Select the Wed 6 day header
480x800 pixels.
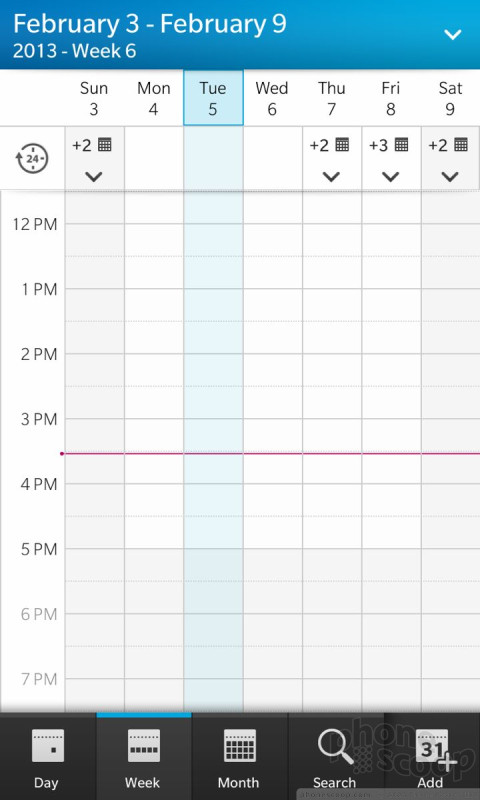pyautogui.click(x=272, y=98)
